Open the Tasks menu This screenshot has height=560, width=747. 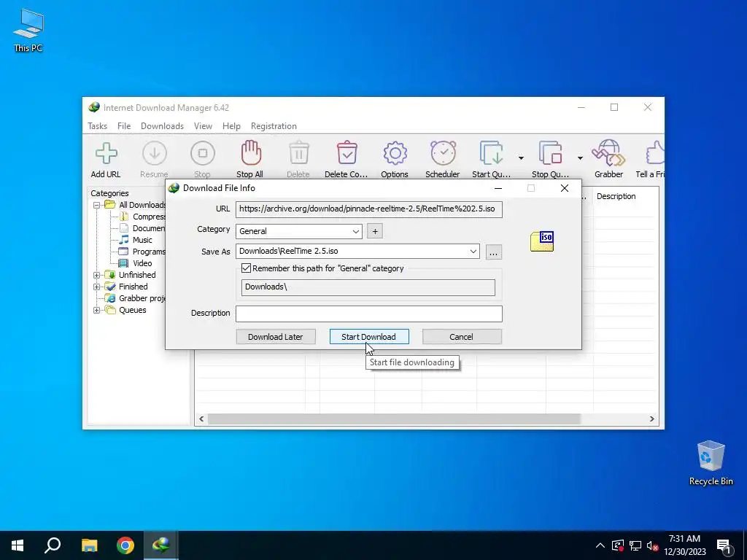[x=97, y=126]
